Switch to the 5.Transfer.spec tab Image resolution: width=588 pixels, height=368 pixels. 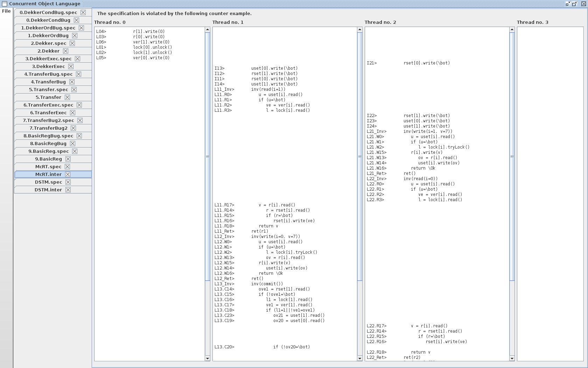[53, 89]
